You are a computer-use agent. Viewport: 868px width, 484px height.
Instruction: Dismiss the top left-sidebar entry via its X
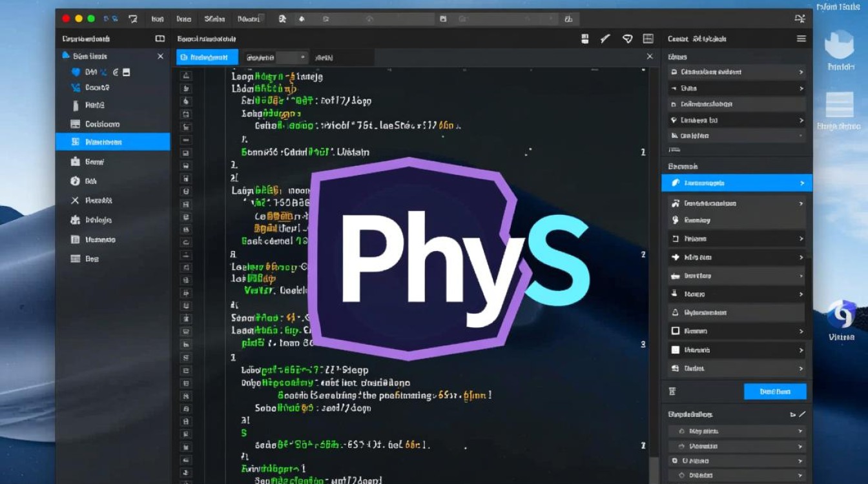pyautogui.click(x=161, y=57)
